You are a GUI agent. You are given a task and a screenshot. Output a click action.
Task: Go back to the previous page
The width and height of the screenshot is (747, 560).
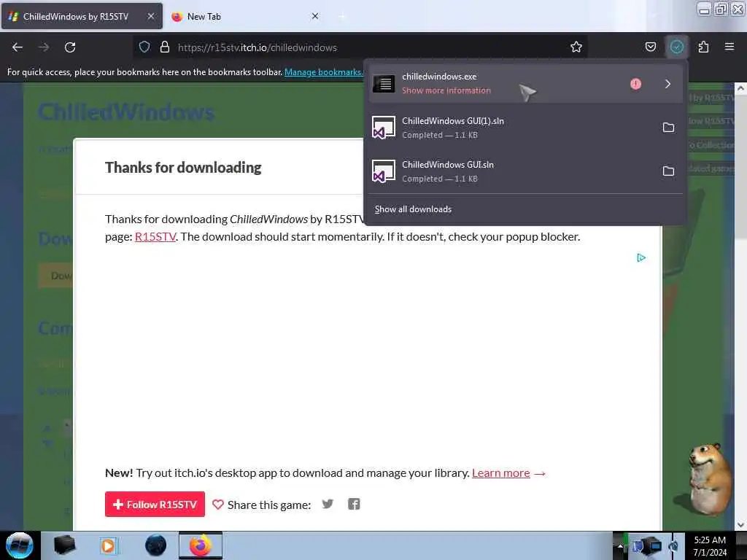pos(18,47)
